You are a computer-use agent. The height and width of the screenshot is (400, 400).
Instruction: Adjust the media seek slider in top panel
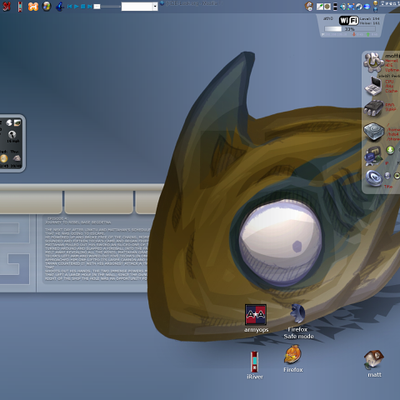click(x=107, y=6)
